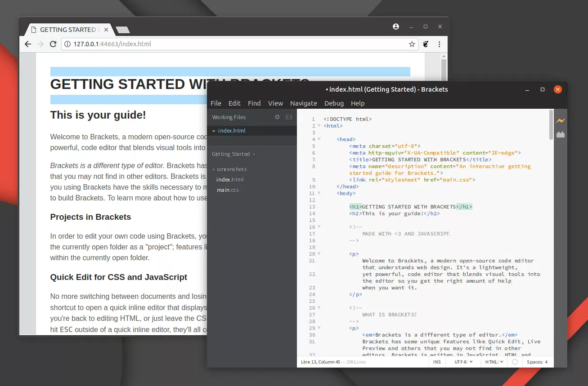Click 'This is your guide!' heading in Chrome

point(98,115)
